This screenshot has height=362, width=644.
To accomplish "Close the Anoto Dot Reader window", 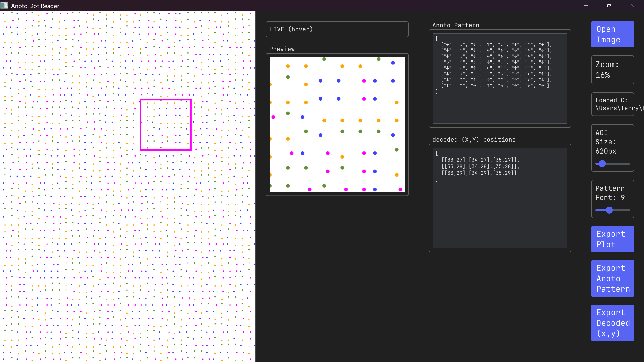I will [632, 6].
